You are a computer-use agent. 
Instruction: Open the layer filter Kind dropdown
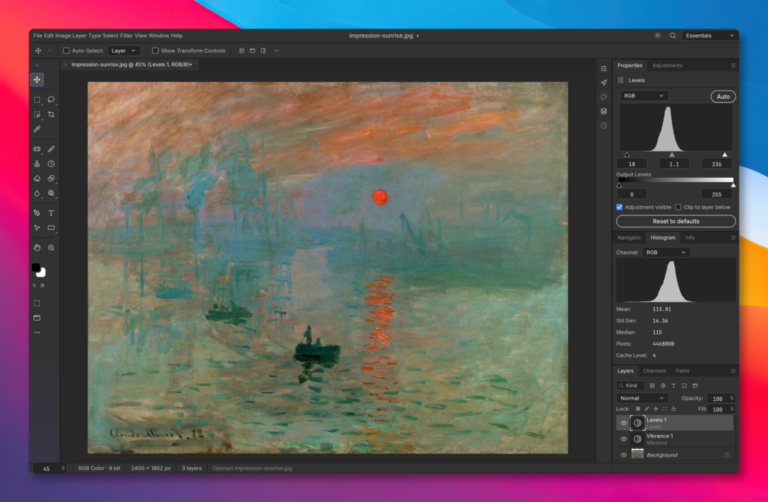point(630,385)
